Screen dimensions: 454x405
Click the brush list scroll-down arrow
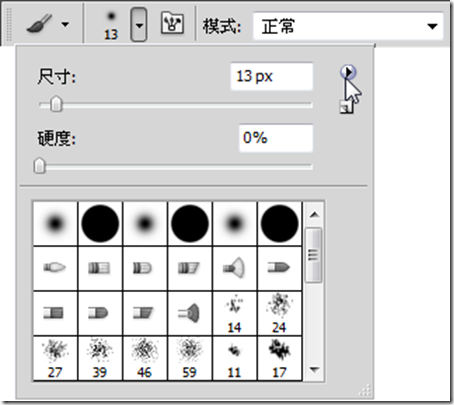coord(314,369)
